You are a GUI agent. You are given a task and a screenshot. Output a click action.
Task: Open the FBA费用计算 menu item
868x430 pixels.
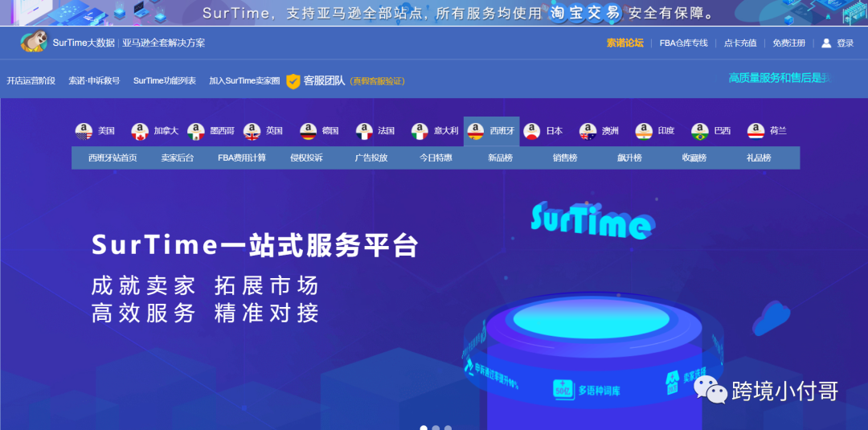click(242, 158)
